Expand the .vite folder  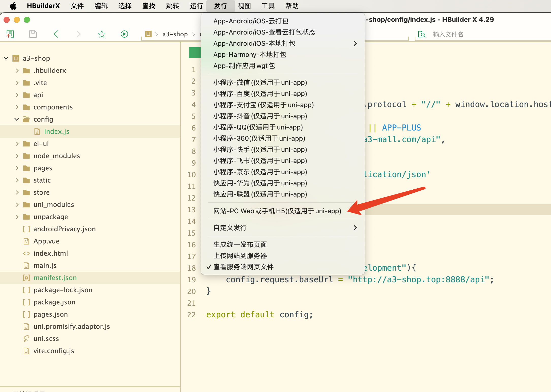[17, 83]
